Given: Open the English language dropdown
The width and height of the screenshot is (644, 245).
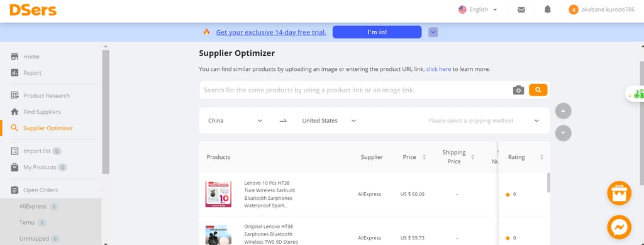Looking at the screenshot, I should coord(478,9).
